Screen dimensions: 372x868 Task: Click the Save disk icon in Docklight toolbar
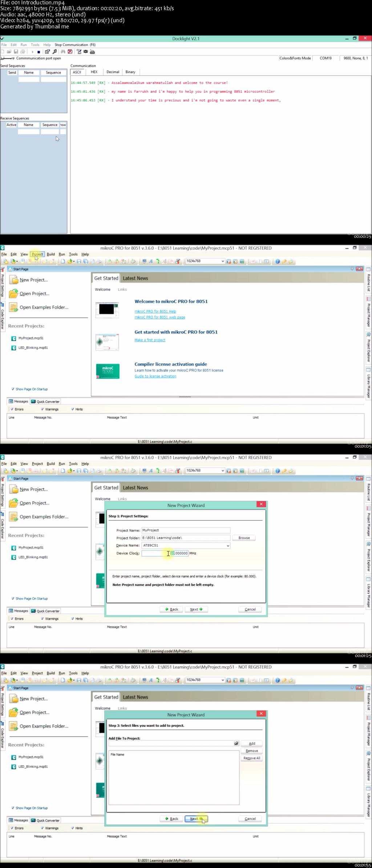(x=16, y=52)
